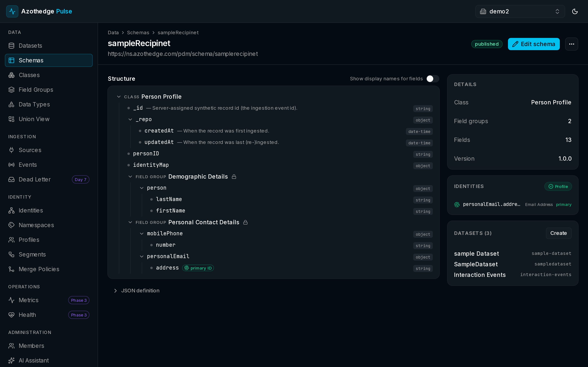Toggle dark mode moon icon
588x367 pixels.
click(x=575, y=11)
